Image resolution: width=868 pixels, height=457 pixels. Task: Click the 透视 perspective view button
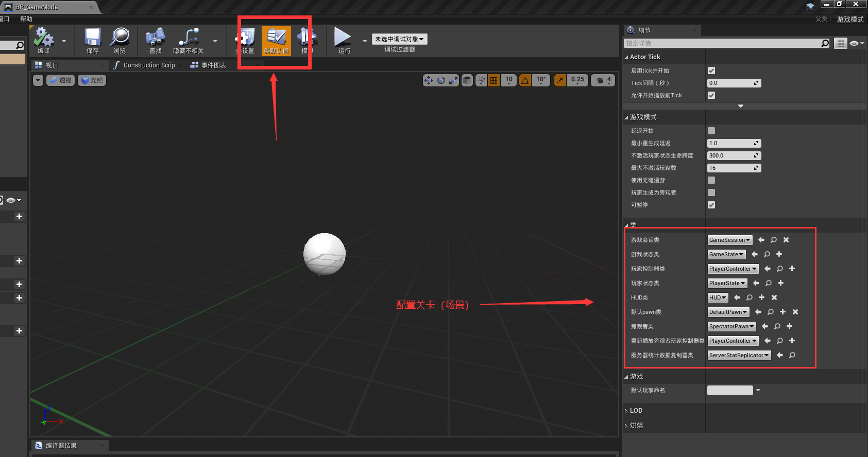pos(61,80)
